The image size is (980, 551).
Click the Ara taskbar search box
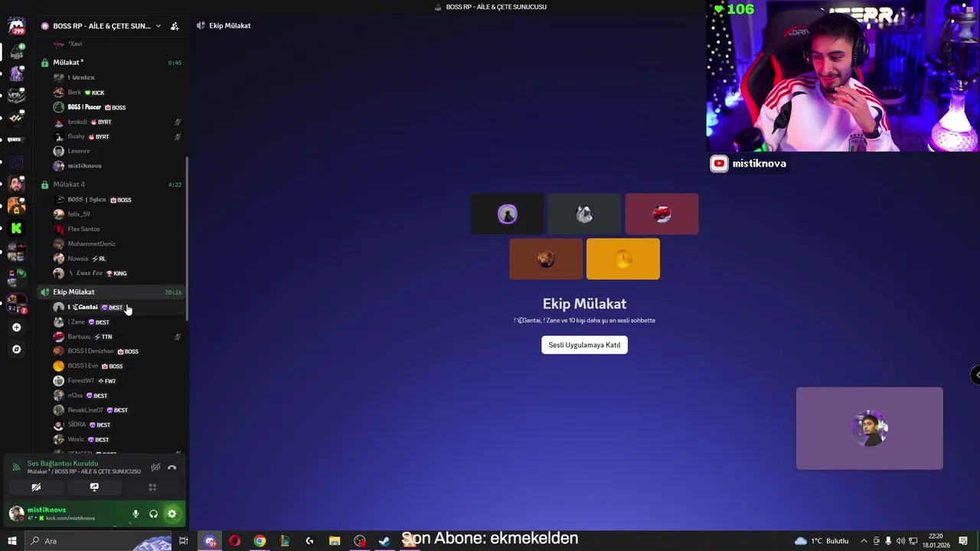(100, 541)
